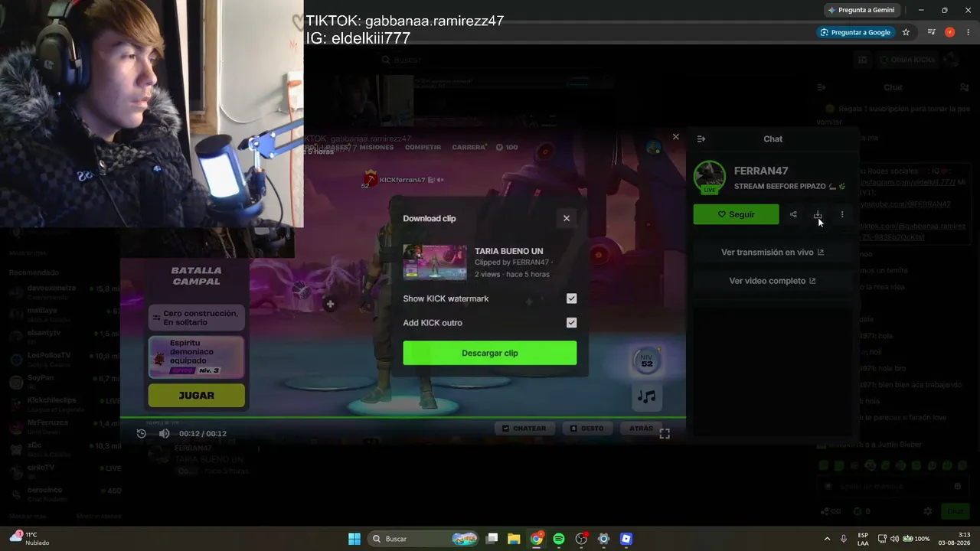This screenshot has height=551, width=980.
Task: Close the clip viewer with the X
Action: (x=675, y=137)
